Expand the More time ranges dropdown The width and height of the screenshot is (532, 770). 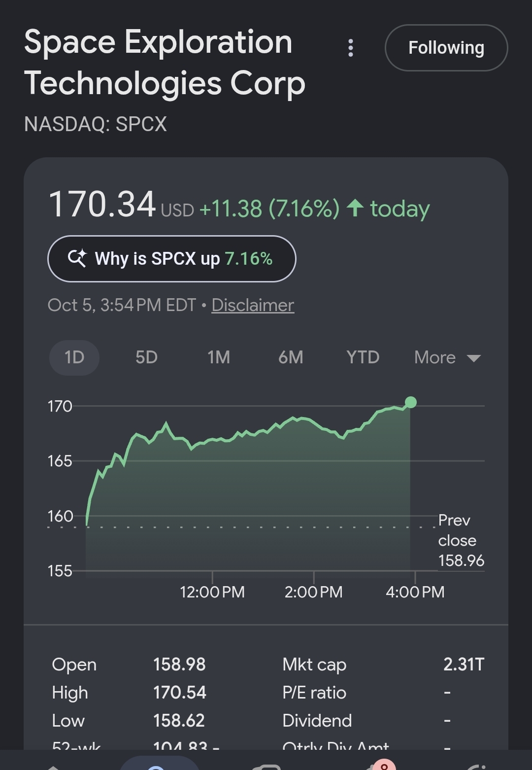(x=447, y=357)
